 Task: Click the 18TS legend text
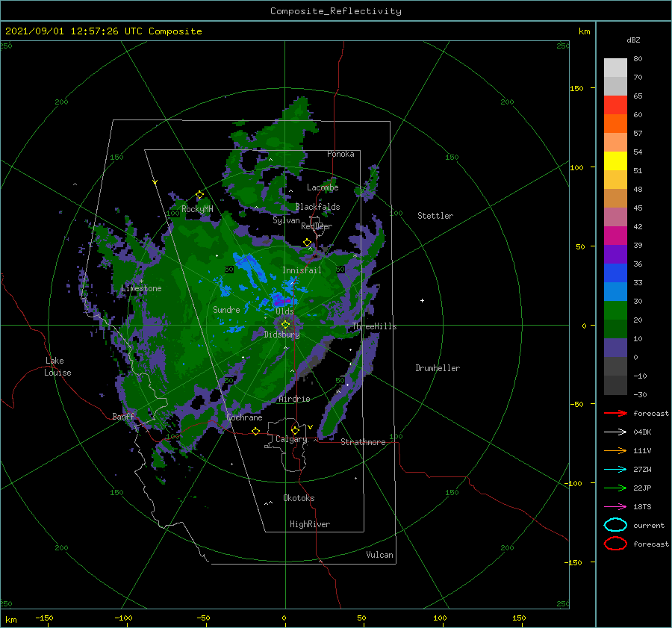(642, 507)
